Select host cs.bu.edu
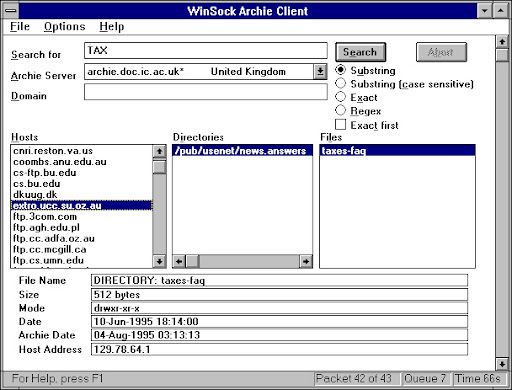The image size is (512, 390). [x=81, y=184]
